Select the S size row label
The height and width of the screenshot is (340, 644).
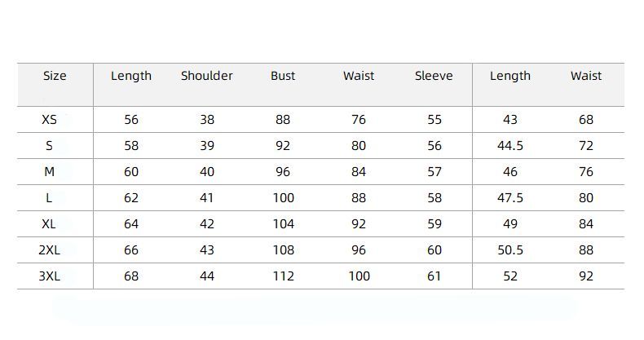pos(50,146)
